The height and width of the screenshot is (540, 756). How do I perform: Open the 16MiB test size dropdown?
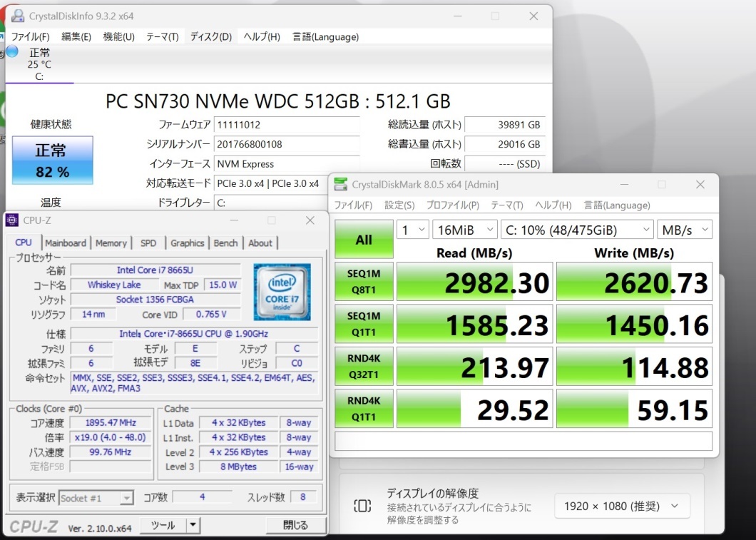pos(465,230)
